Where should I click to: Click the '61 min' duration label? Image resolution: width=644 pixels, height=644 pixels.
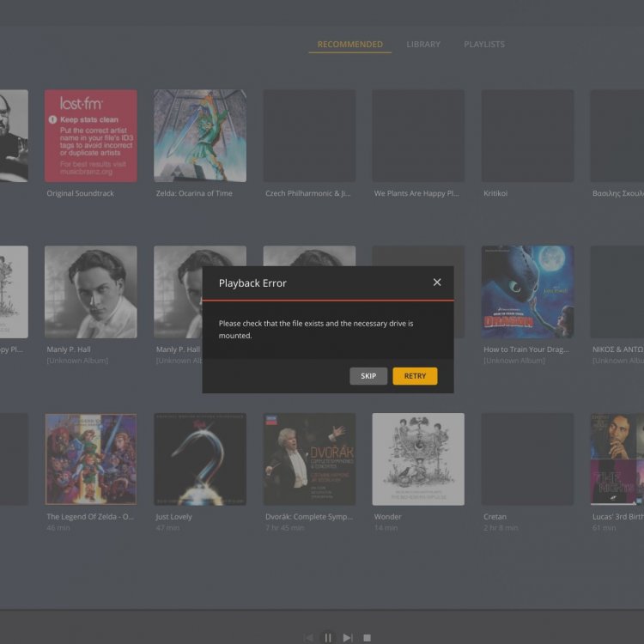coord(604,528)
